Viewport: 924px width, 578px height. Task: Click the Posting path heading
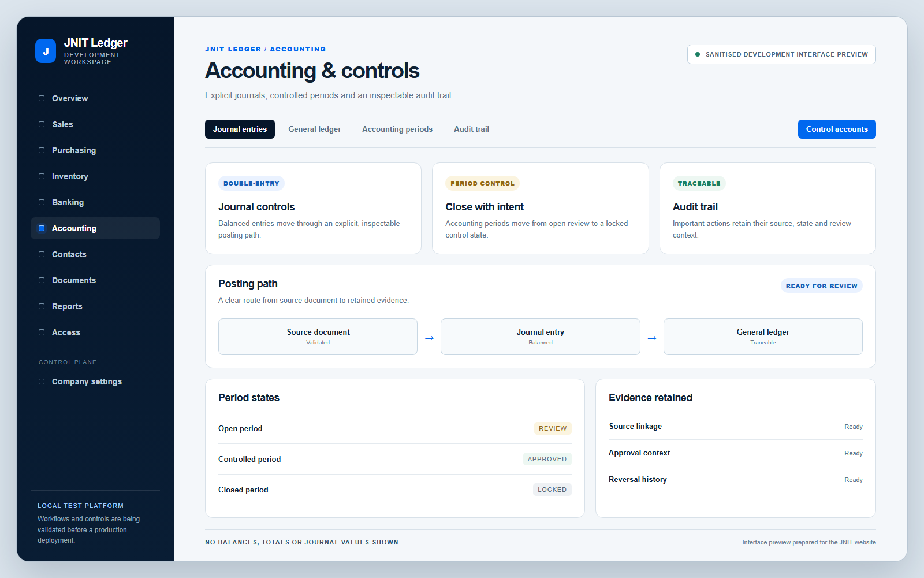248,284
